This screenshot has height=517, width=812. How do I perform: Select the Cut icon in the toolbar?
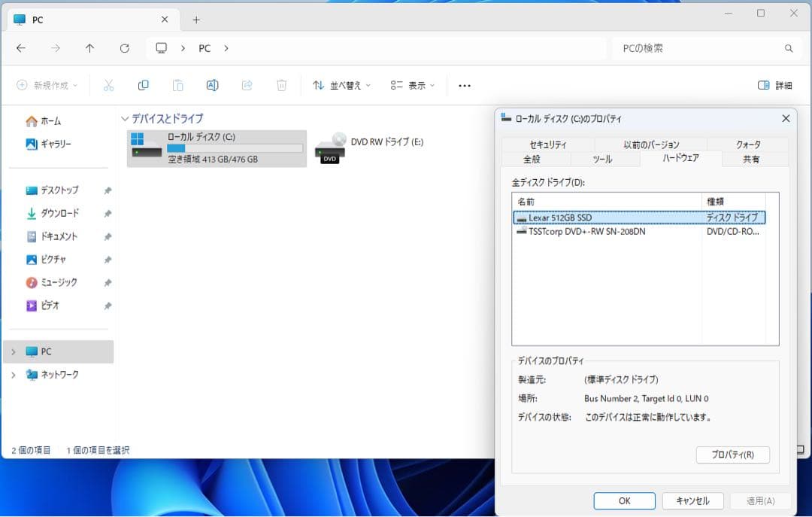click(x=108, y=85)
